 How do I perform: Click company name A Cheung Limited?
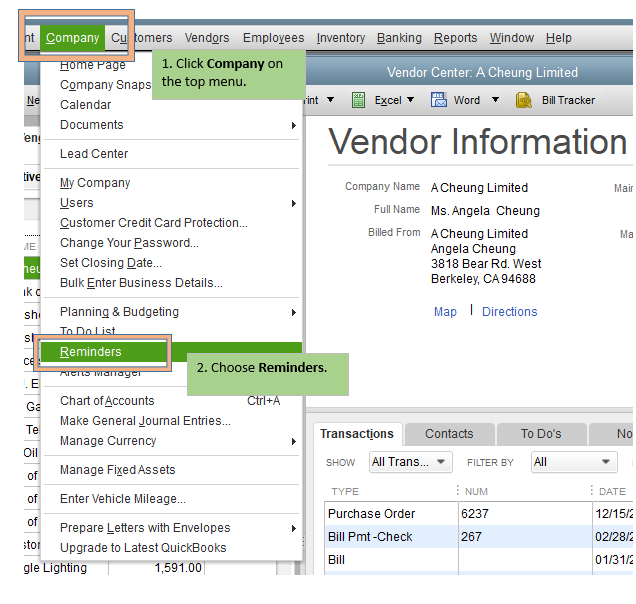tap(479, 188)
